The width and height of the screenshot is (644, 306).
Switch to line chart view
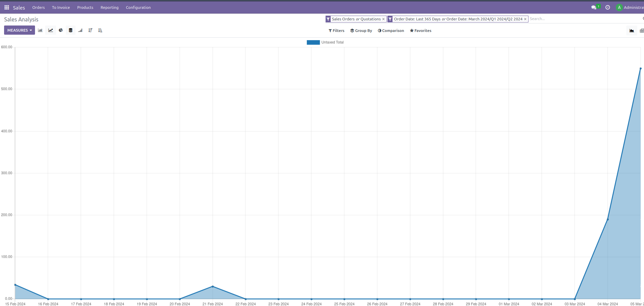pyautogui.click(x=51, y=30)
